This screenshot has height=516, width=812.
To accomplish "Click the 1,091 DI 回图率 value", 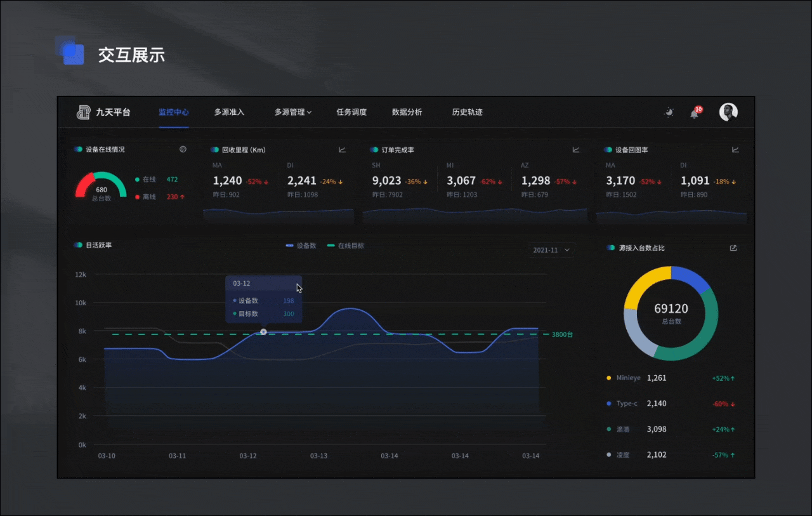I will (695, 181).
